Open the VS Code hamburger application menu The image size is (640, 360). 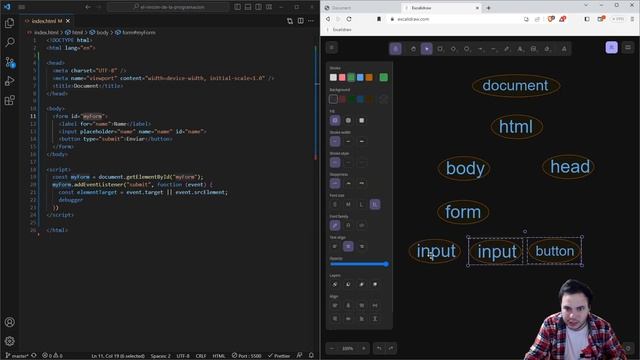click(21, 7)
